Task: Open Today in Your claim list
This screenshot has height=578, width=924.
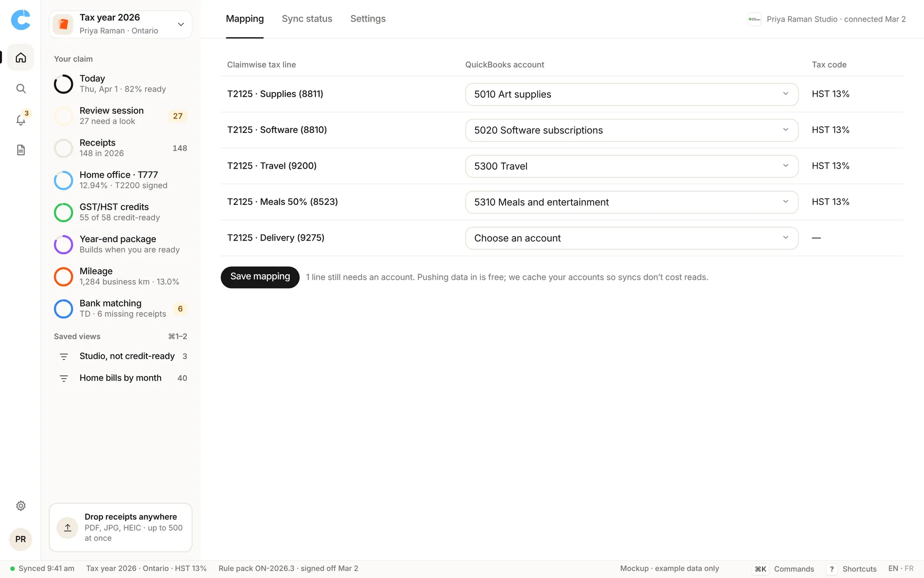Action: pyautogui.click(x=121, y=84)
